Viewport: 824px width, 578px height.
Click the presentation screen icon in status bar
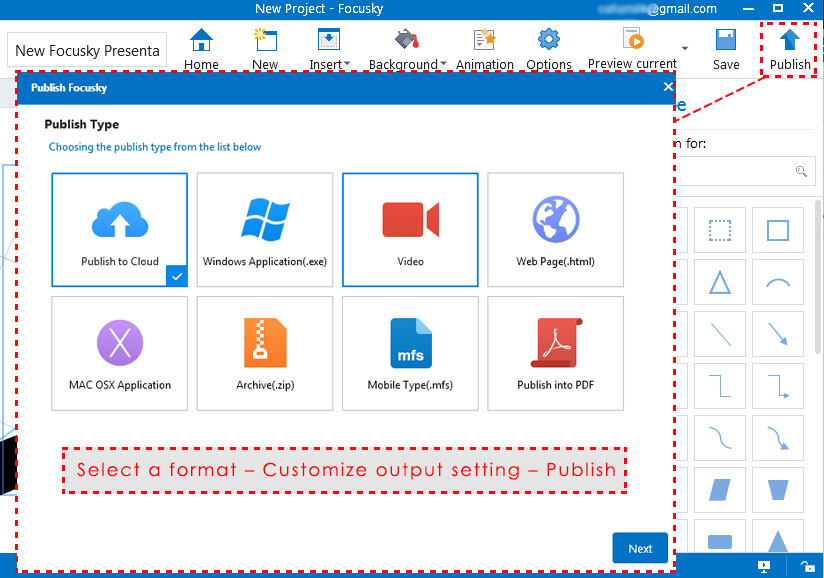coord(764,566)
